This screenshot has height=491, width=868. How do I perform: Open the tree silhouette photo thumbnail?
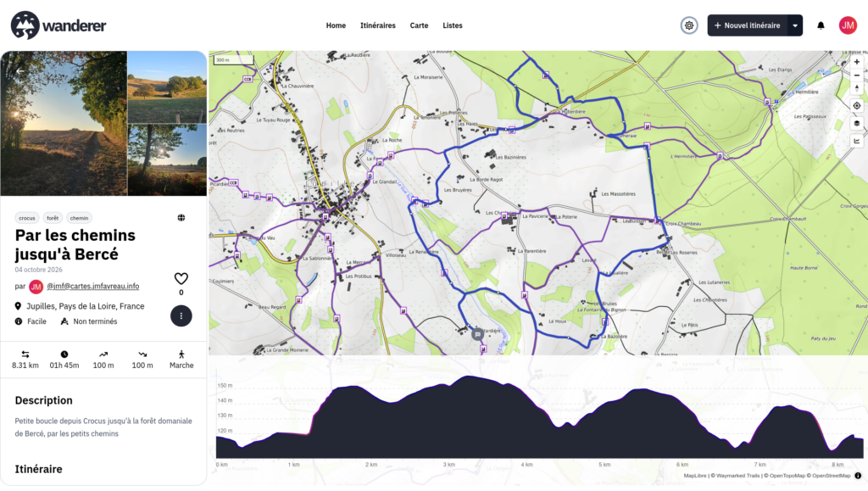click(x=167, y=160)
